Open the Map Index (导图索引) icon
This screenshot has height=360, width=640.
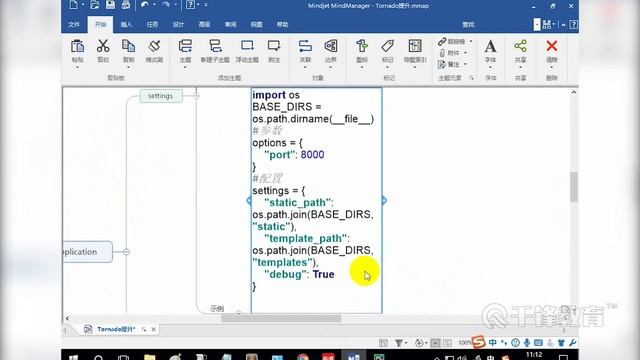[x=415, y=46]
